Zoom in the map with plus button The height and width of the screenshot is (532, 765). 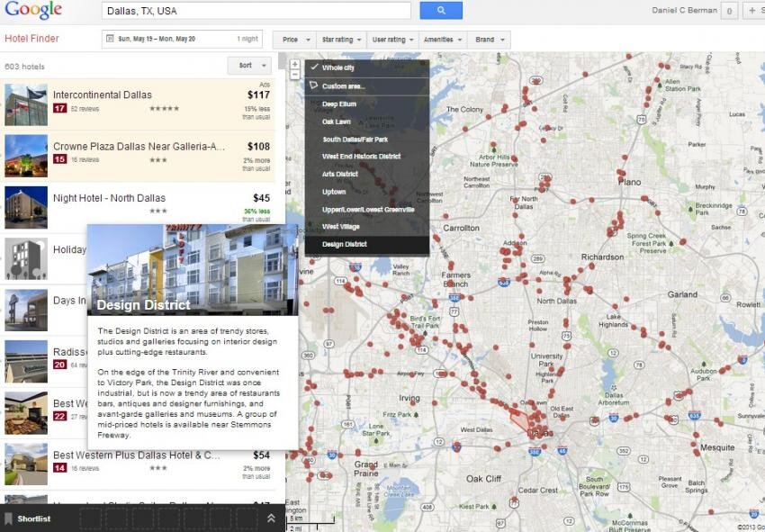point(294,65)
